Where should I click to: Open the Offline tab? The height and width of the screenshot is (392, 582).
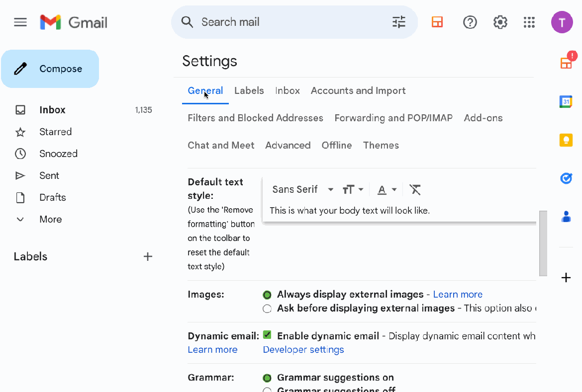tap(337, 146)
